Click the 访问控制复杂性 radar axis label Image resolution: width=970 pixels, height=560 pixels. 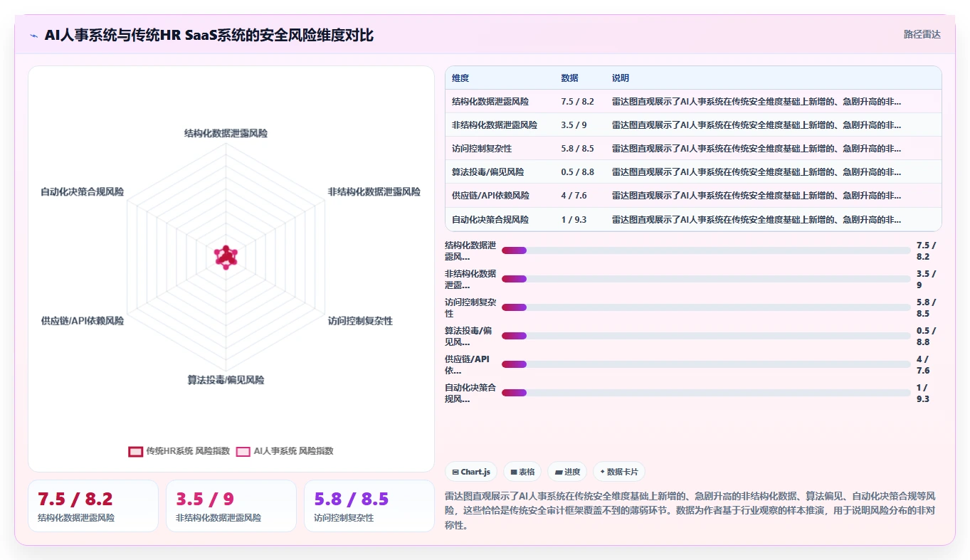point(360,321)
